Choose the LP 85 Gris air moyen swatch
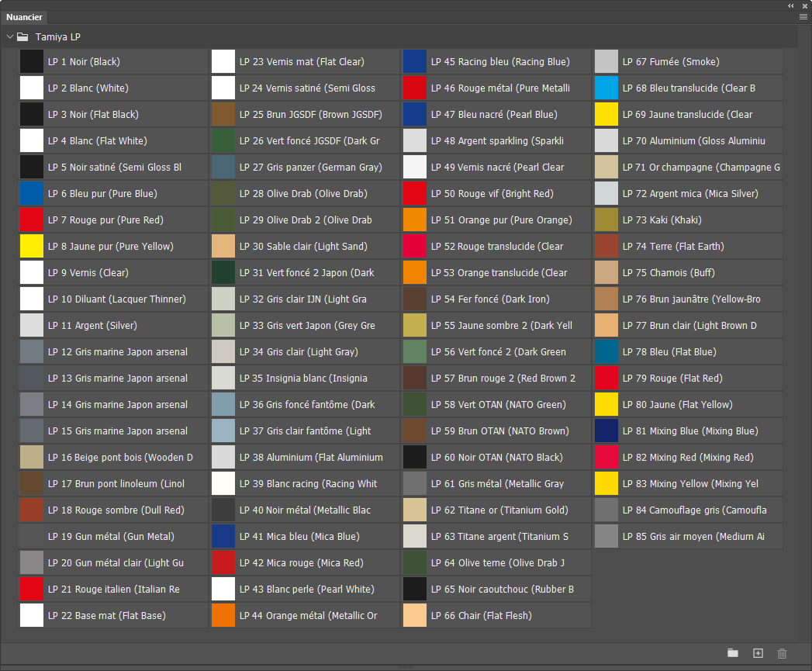This screenshot has width=812, height=671. pyautogui.click(x=606, y=537)
